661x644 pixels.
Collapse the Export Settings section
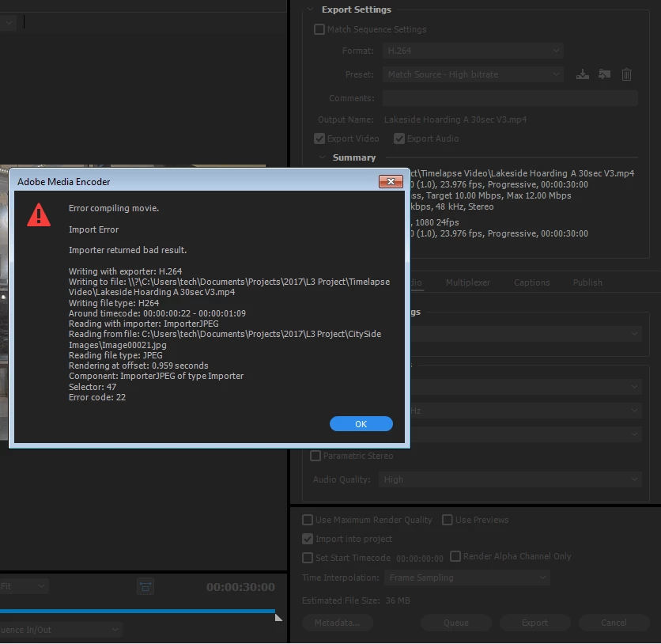click(x=311, y=9)
